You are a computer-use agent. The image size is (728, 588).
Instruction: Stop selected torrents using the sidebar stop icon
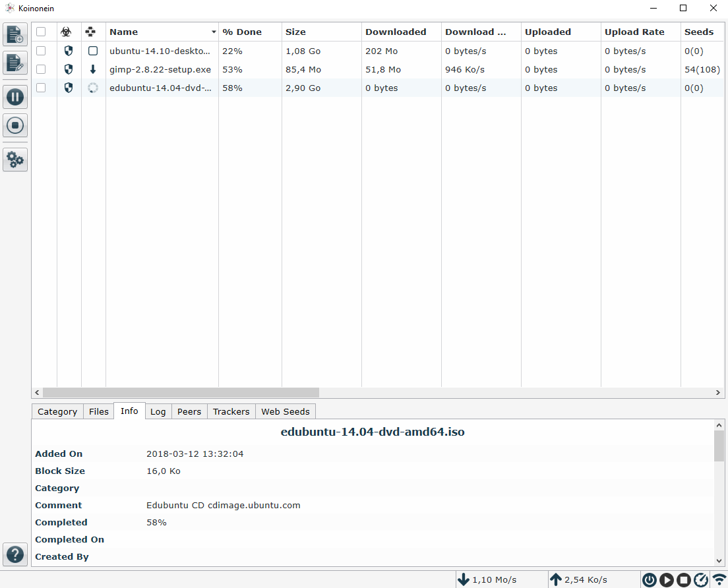point(15,125)
